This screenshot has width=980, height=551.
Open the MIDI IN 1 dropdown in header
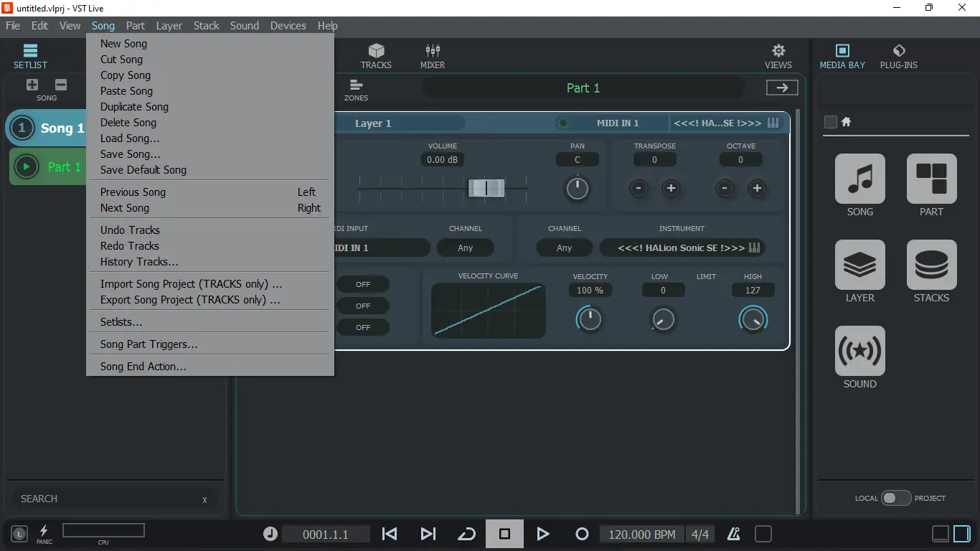pos(617,123)
